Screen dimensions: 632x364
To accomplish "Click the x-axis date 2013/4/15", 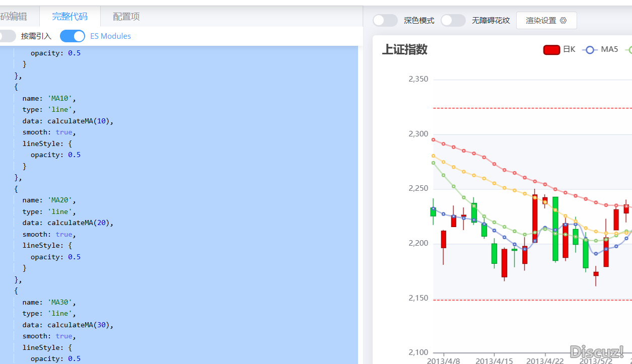I will [x=494, y=360].
